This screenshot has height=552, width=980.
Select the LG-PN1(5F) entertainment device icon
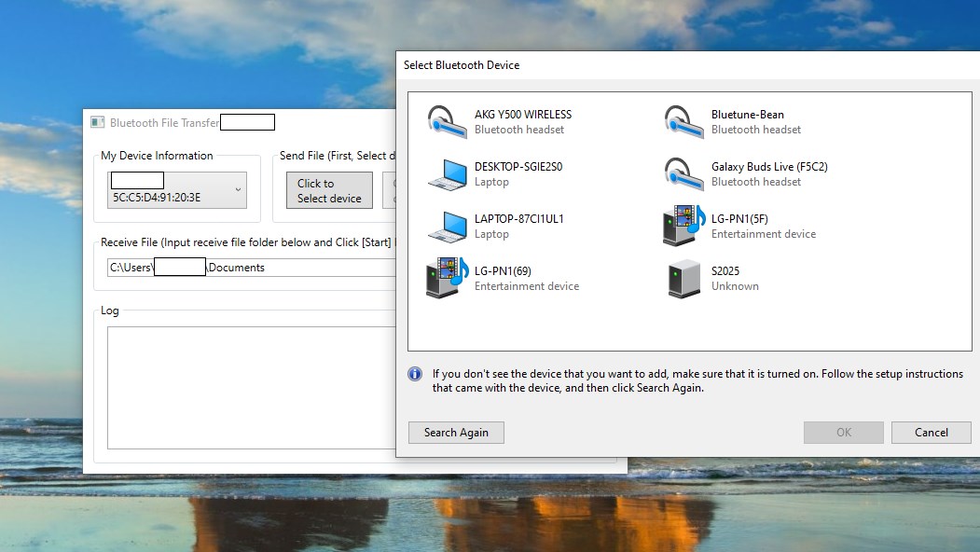click(683, 226)
